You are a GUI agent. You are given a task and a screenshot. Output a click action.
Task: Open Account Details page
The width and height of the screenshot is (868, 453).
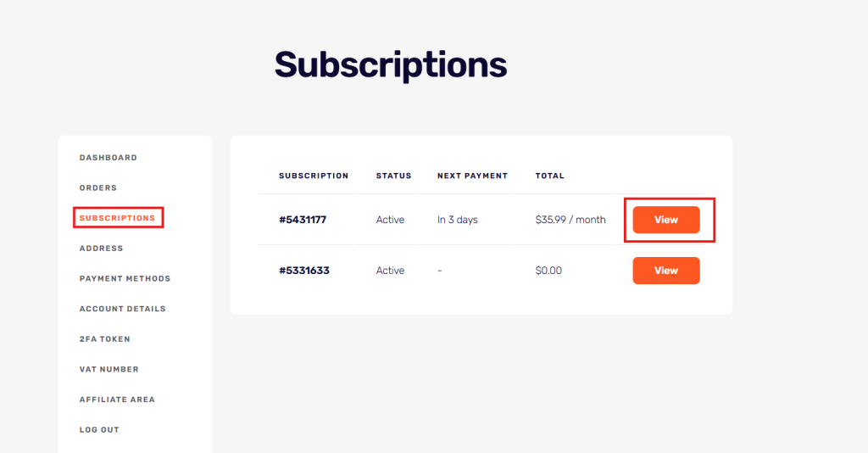click(x=122, y=309)
